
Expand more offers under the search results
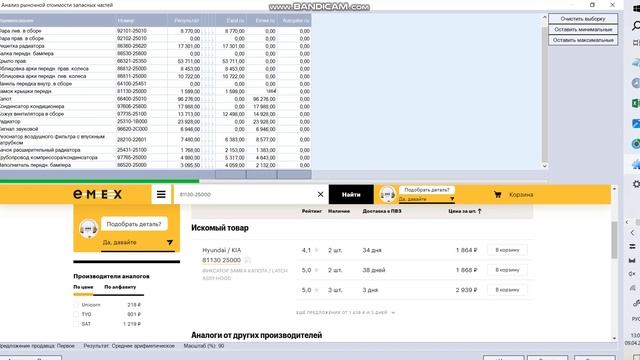[x=345, y=312]
